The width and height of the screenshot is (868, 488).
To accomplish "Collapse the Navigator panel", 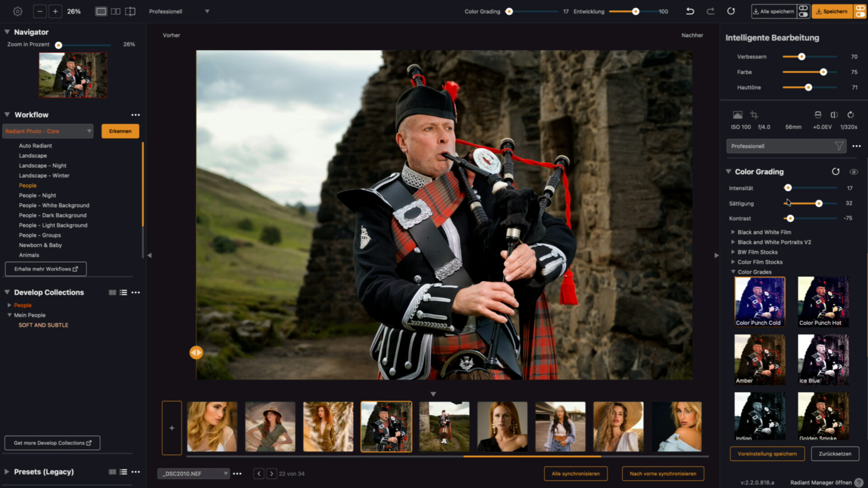I will click(x=7, y=32).
